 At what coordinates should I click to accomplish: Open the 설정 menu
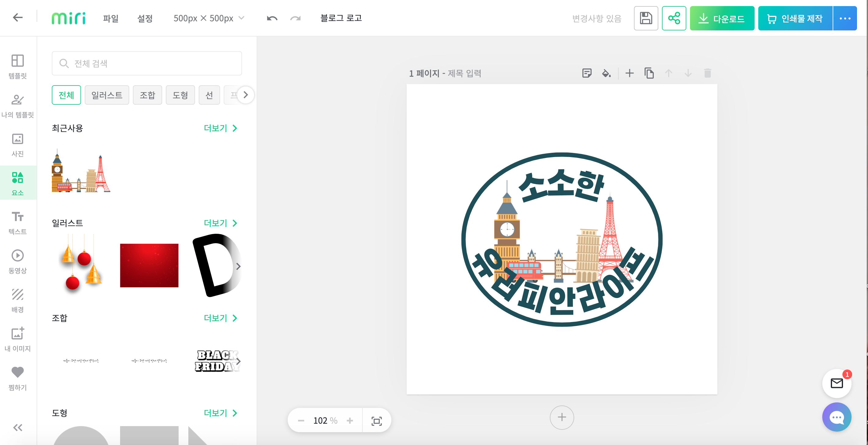pyautogui.click(x=145, y=18)
